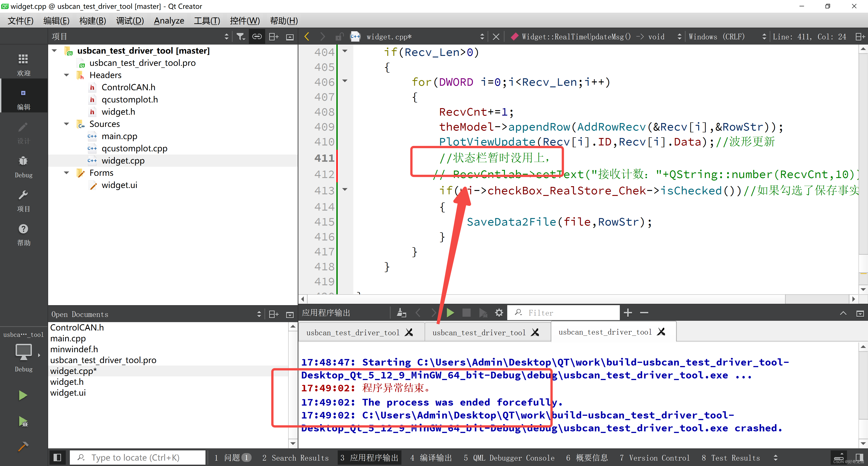Go back with the editor back arrow
This screenshot has width=868, height=466.
(x=307, y=36)
